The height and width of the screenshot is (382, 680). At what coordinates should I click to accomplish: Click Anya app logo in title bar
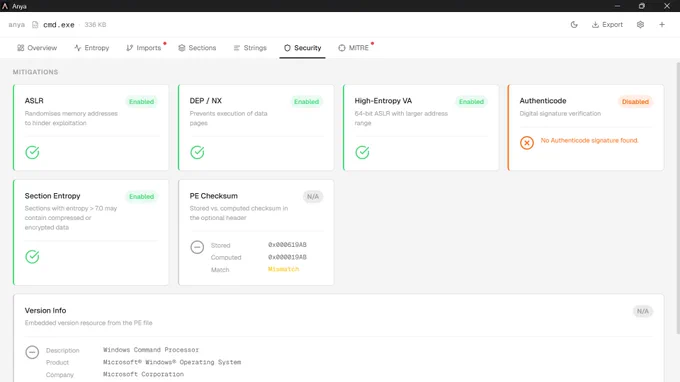5,6
